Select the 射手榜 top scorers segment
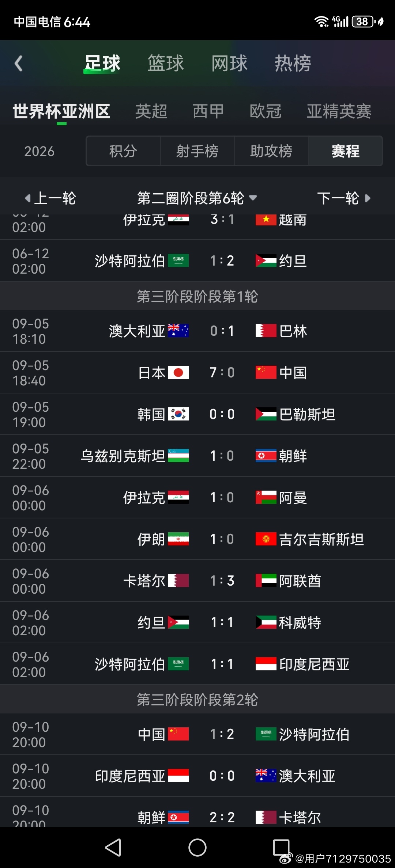Screen dimensions: 395x868 197,151
